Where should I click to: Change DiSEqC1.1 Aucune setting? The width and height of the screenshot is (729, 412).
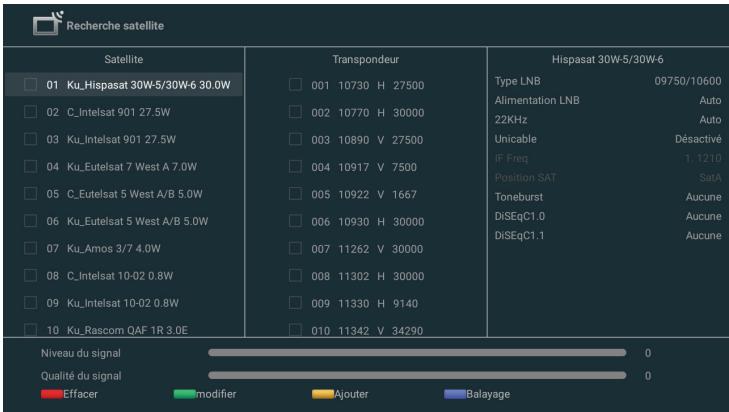coord(703,236)
